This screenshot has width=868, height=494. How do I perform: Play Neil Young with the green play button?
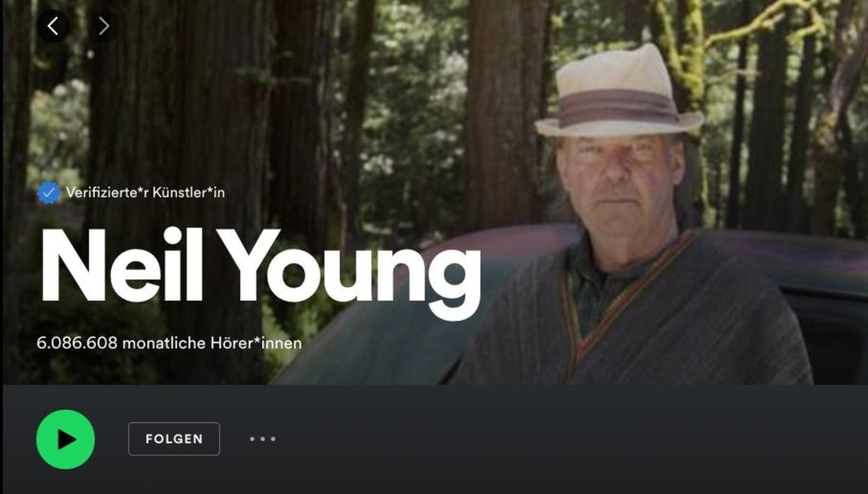pyautogui.click(x=65, y=439)
